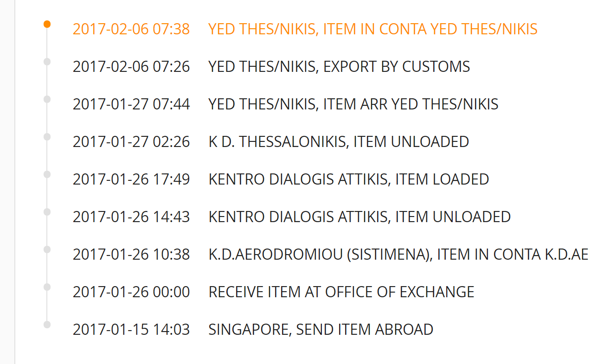Click the timeline dot for K.D.AERODROMIOU entry
Screen dimensions: 590x364
pos(47,249)
